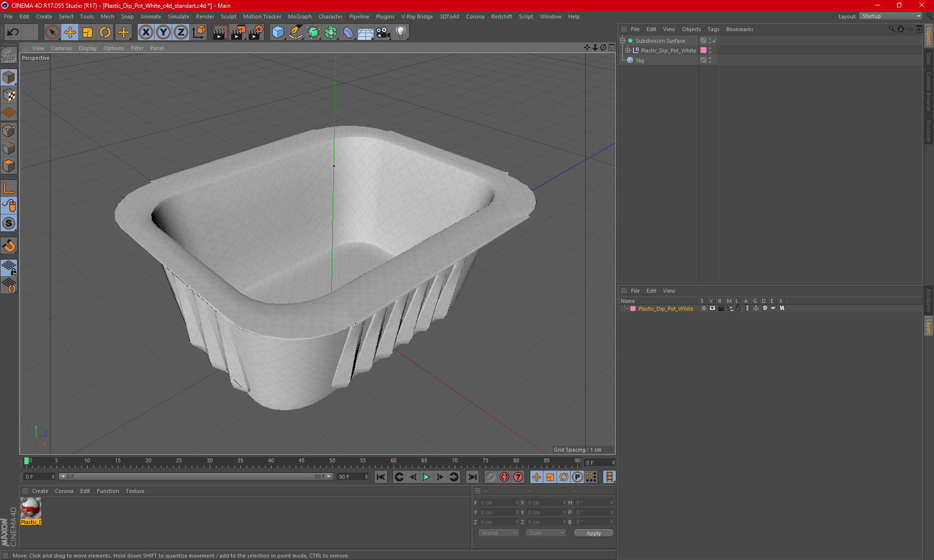Viewport: 934px width, 560px height.
Task: Select the Move tool in toolbar
Action: 70,33
